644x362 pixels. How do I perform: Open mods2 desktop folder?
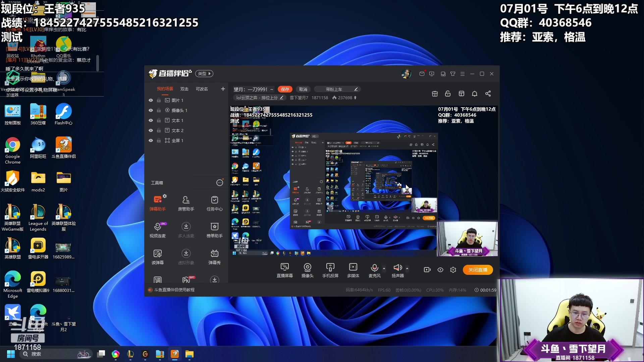coord(38,181)
